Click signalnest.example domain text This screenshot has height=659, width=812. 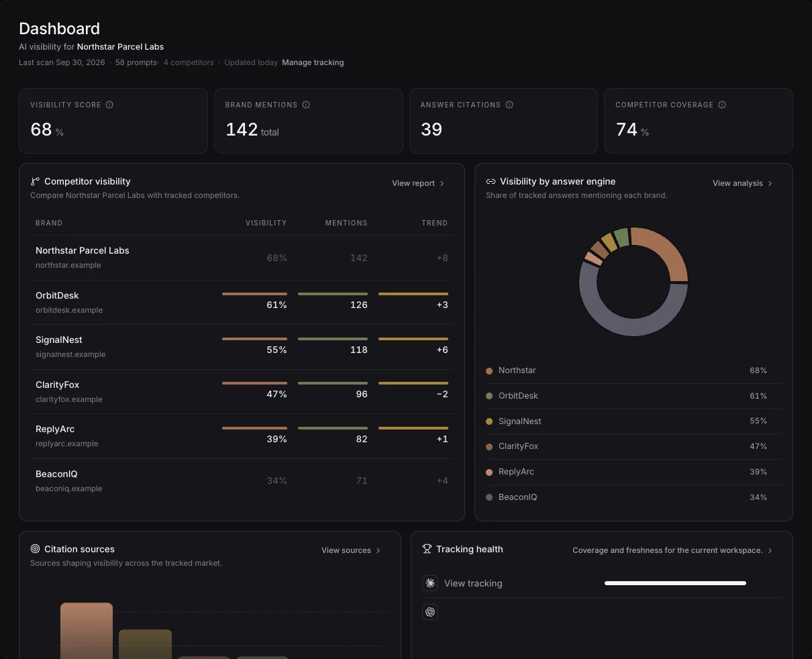[x=70, y=354]
